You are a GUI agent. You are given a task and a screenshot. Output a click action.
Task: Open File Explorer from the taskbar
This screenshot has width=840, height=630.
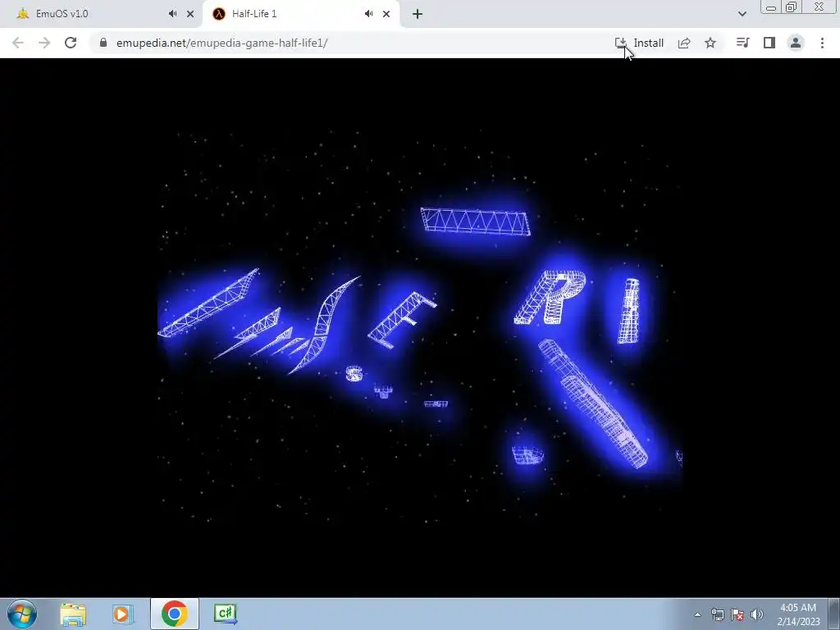click(73, 614)
